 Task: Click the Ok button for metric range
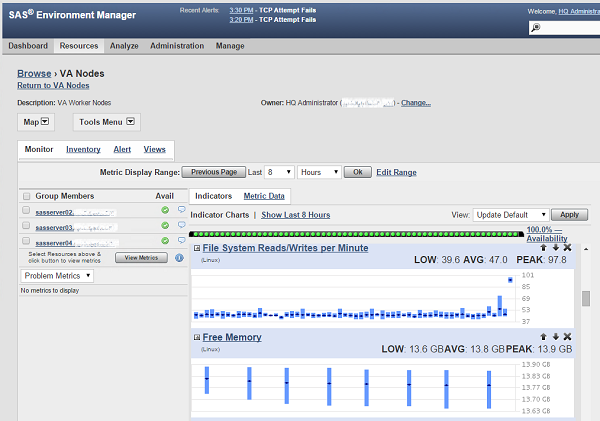[x=357, y=172]
